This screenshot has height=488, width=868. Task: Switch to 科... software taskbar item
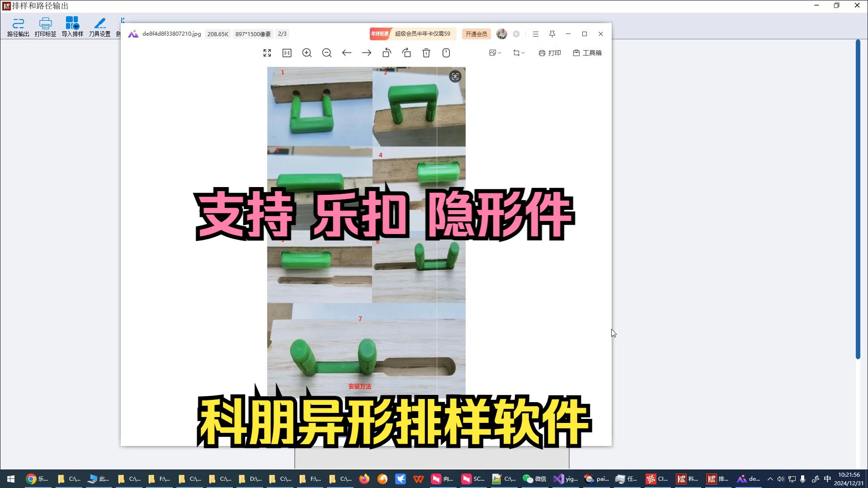pos(687,479)
